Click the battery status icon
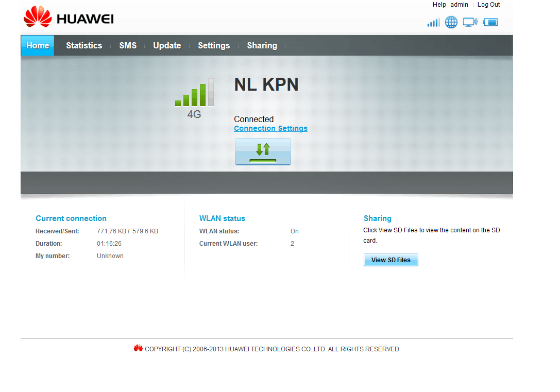Image resolution: width=560 pixels, height=392 pixels. (x=490, y=22)
